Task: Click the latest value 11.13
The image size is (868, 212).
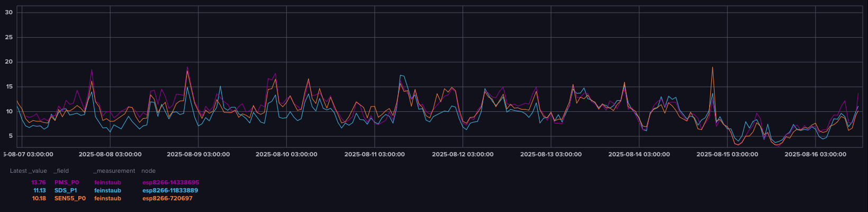Action: [x=39, y=190]
